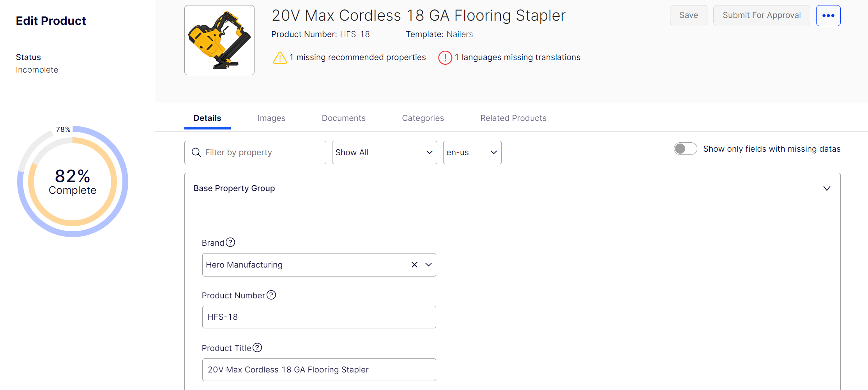Toggle Show only fields with missing data
Viewport: 868px width, 390px height.
[685, 149]
